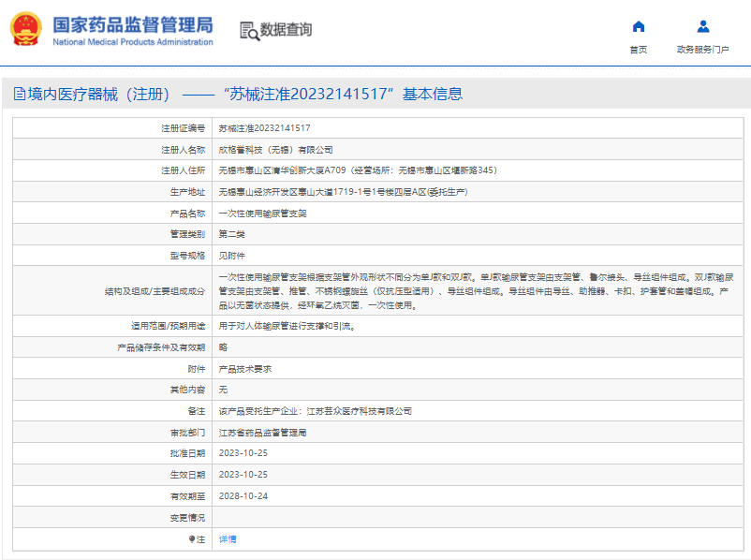
Task: Click the 备注 row label
Action: point(197,411)
